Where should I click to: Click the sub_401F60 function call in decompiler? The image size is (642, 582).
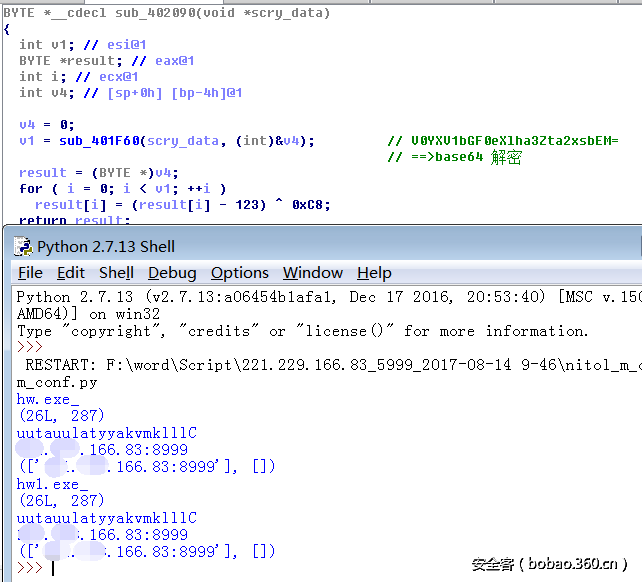click(x=99, y=141)
